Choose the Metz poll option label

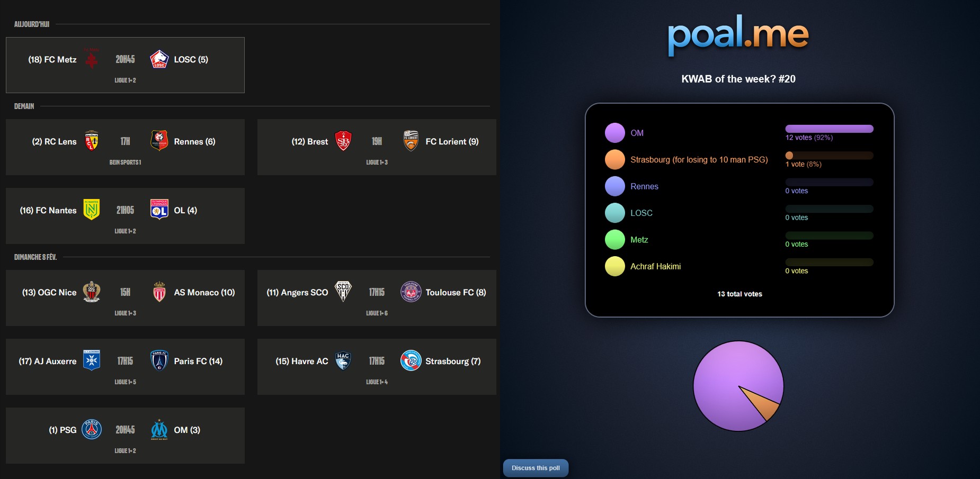pos(639,240)
